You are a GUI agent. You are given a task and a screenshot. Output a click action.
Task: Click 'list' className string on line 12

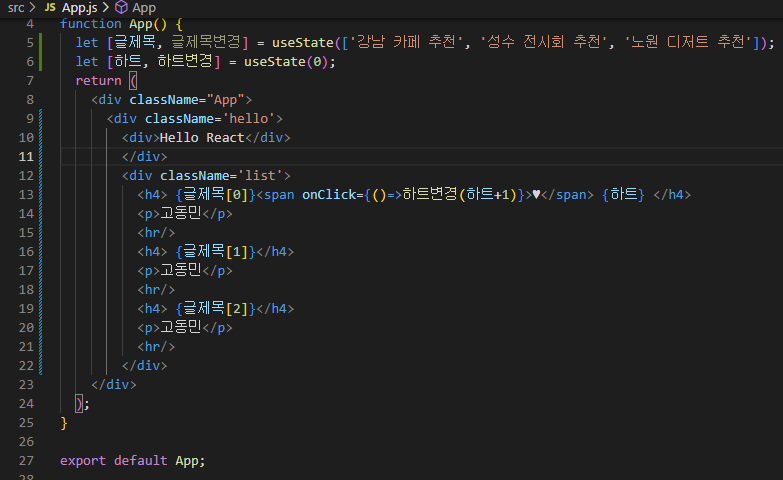click(260, 175)
